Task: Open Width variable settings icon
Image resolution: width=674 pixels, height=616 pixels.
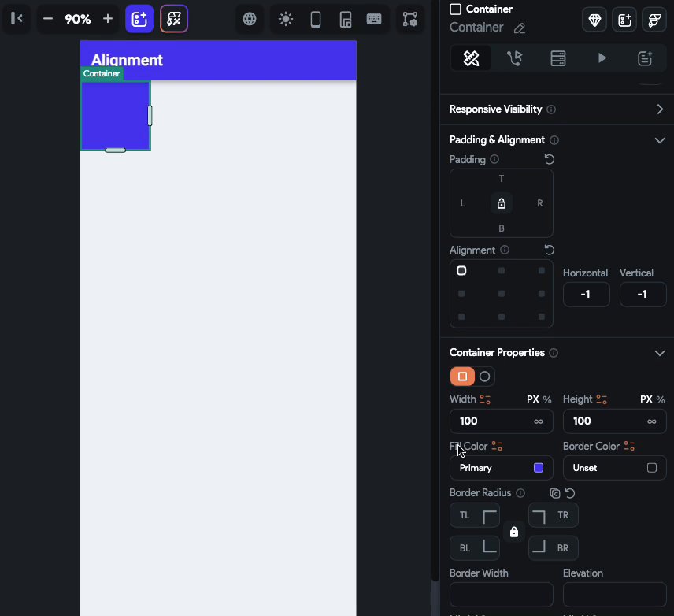Action: 485,399
